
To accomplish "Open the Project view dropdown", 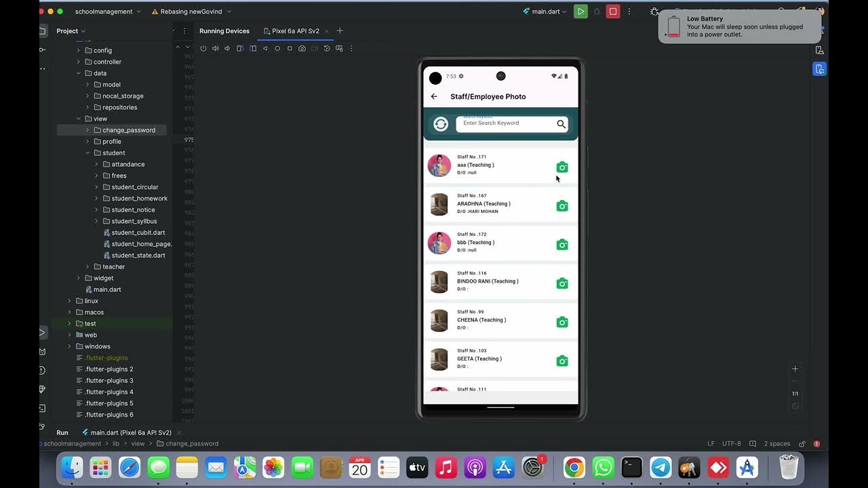I will 71,31.
